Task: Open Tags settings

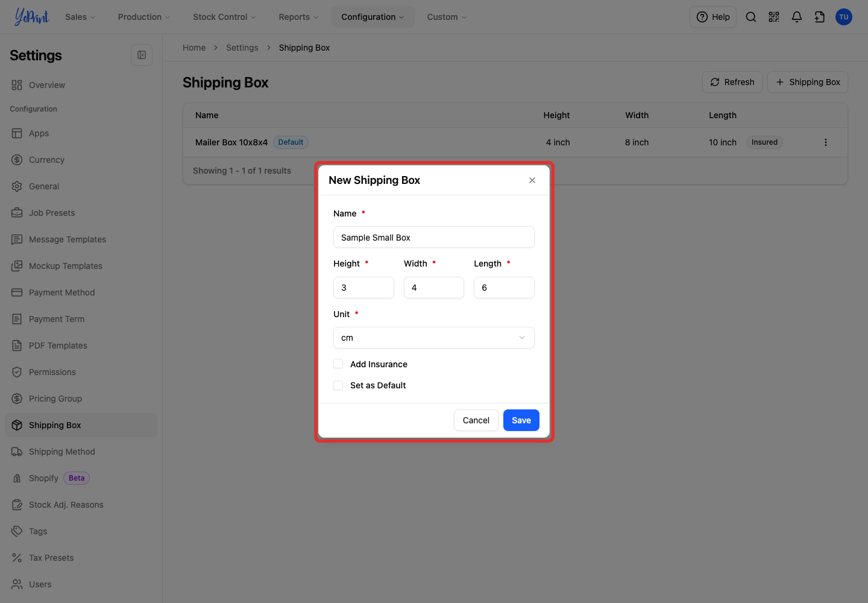Action: [81, 531]
